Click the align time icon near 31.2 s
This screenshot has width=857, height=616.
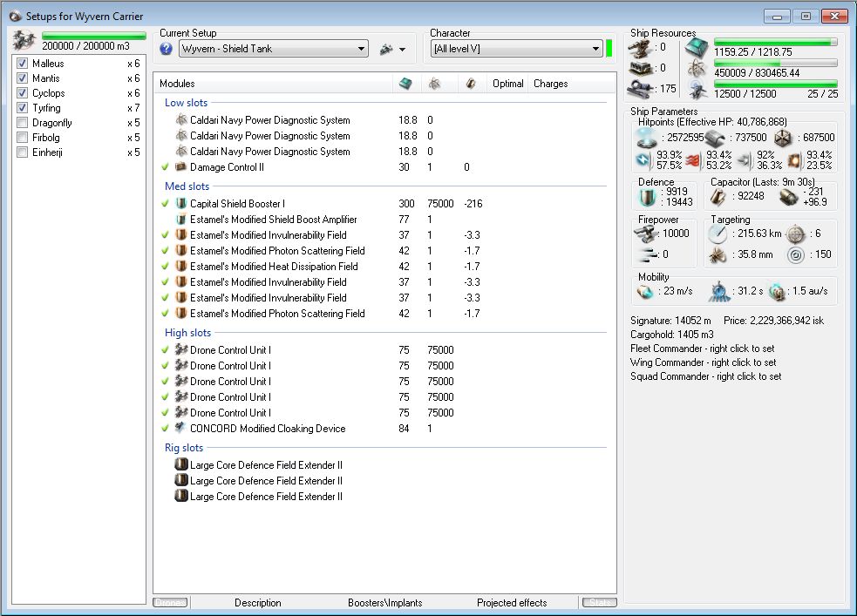(x=719, y=292)
